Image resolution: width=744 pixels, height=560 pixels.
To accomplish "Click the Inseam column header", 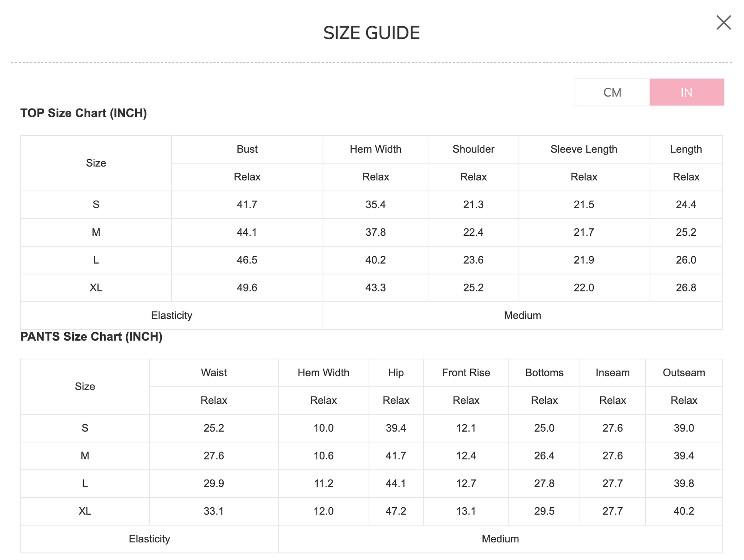I will point(612,373).
